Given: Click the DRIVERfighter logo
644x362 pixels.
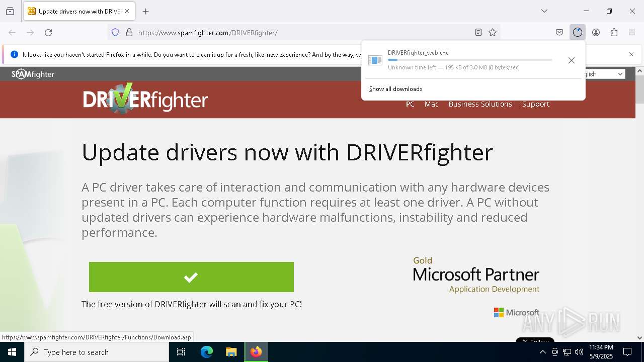Looking at the screenshot, I should click(145, 99).
